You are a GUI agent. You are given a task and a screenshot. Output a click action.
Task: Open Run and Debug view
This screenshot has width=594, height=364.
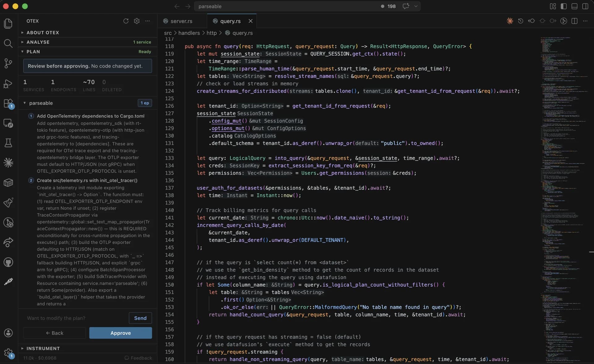(8, 84)
